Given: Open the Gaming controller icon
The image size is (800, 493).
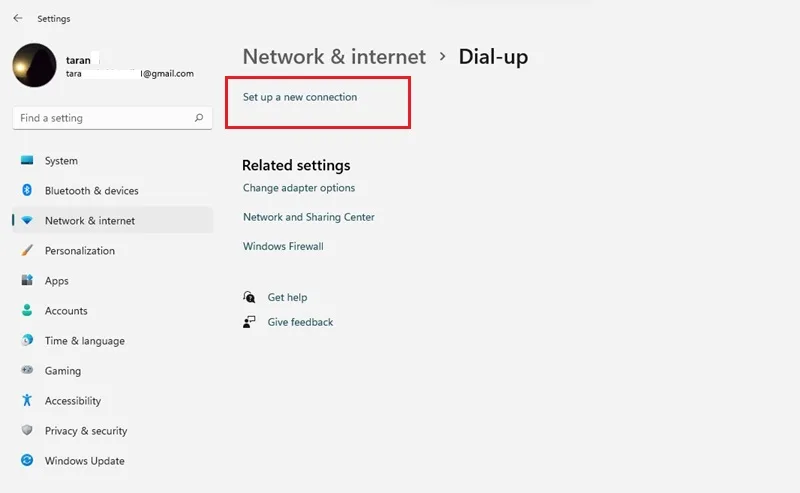Looking at the screenshot, I should tap(27, 369).
